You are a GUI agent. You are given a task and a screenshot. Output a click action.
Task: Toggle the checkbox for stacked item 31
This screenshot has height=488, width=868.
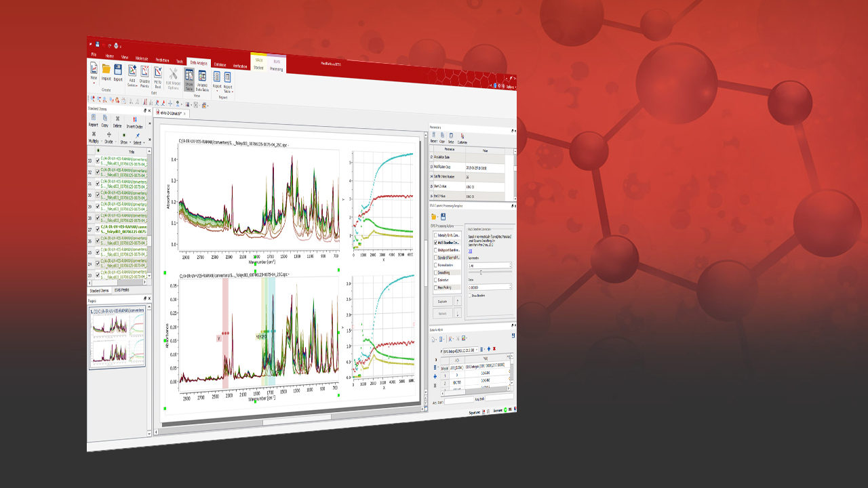[x=98, y=183]
